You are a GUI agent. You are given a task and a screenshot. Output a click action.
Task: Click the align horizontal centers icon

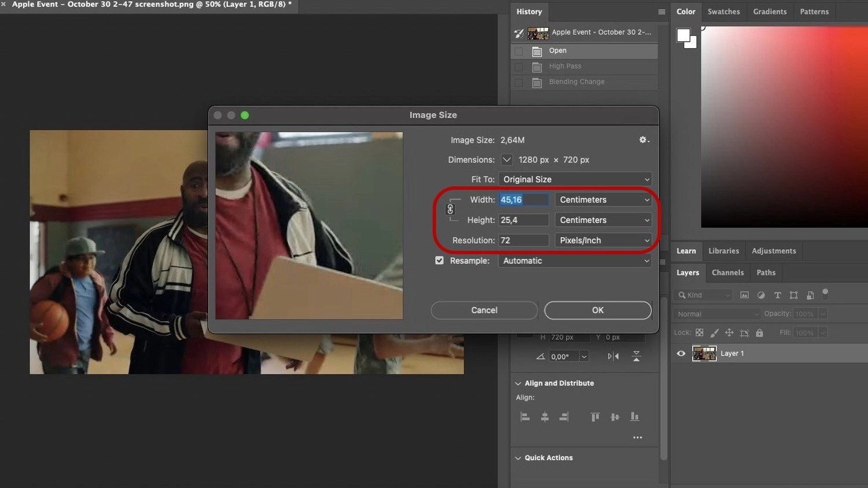(545, 417)
